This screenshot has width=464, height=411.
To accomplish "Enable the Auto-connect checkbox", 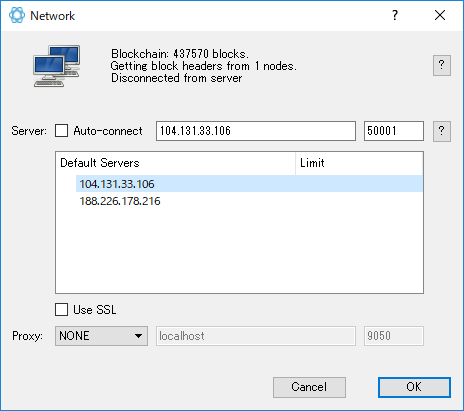I will (x=62, y=131).
